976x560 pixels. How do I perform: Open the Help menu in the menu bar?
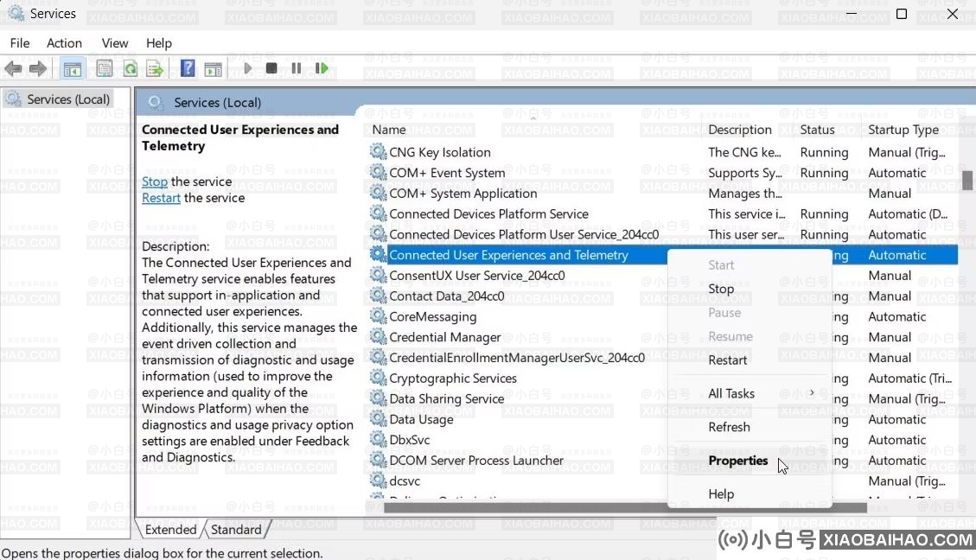point(159,43)
